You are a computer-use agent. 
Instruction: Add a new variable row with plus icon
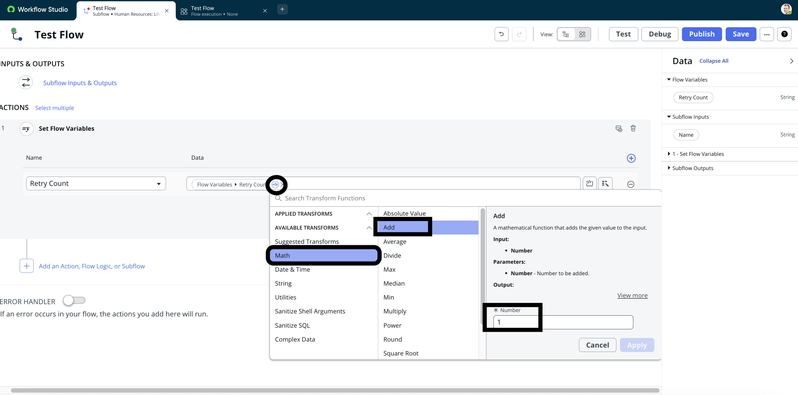tap(631, 158)
